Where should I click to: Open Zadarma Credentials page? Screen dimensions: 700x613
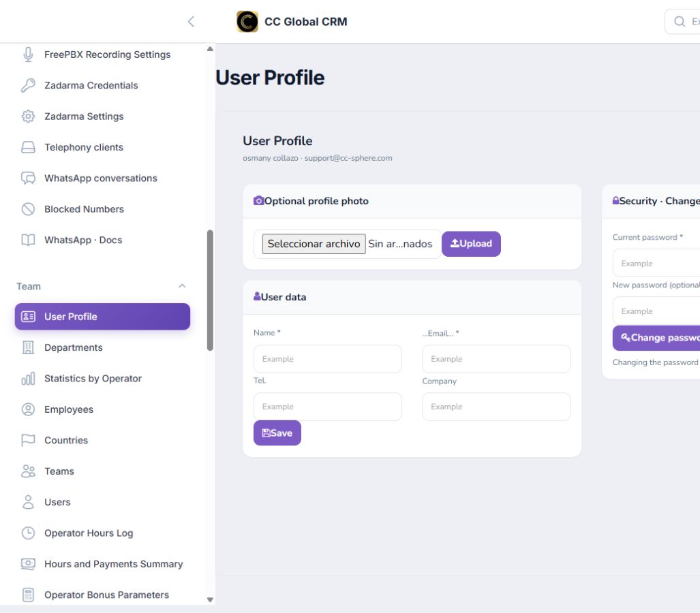(x=102, y=85)
